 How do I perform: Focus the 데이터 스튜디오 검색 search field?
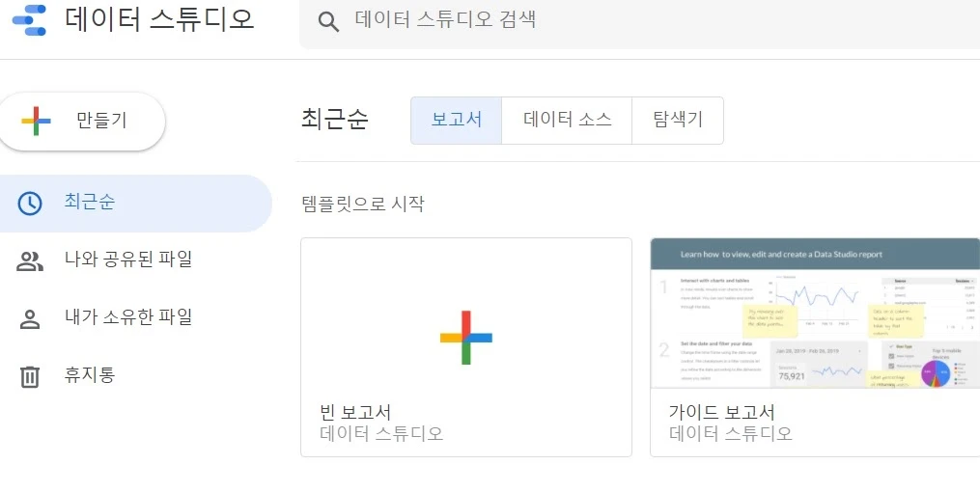pyautogui.click(x=639, y=22)
